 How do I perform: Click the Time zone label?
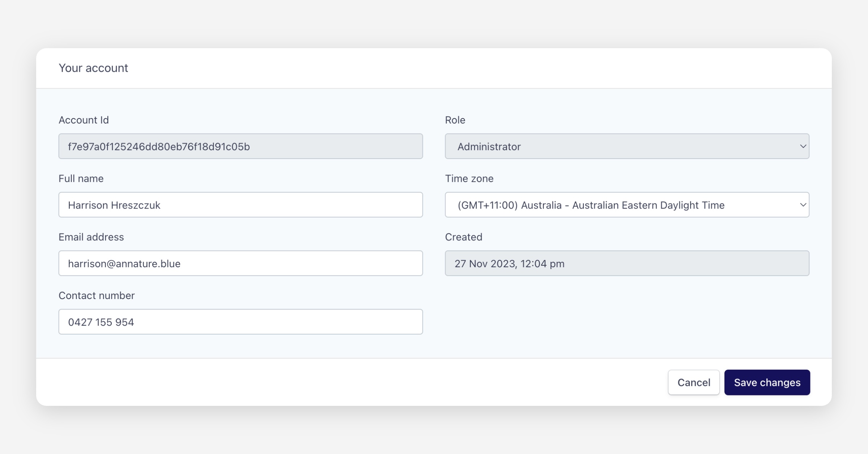pos(469,178)
